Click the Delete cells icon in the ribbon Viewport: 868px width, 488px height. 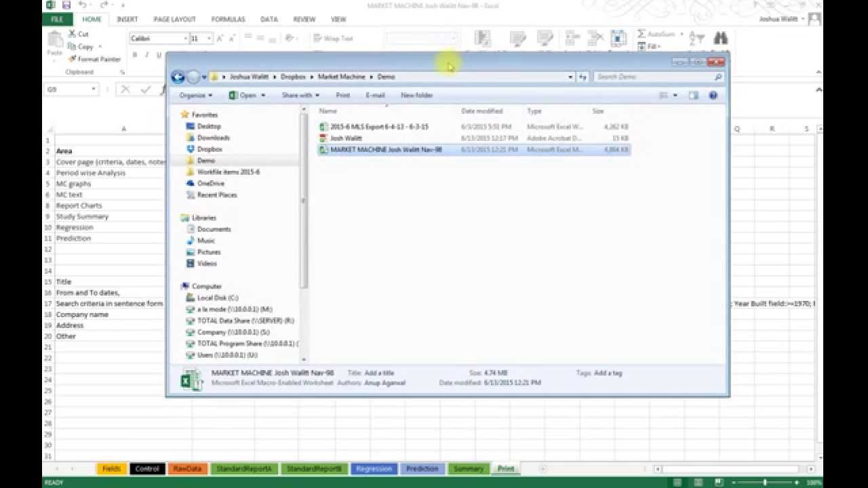pyautogui.click(x=595, y=39)
